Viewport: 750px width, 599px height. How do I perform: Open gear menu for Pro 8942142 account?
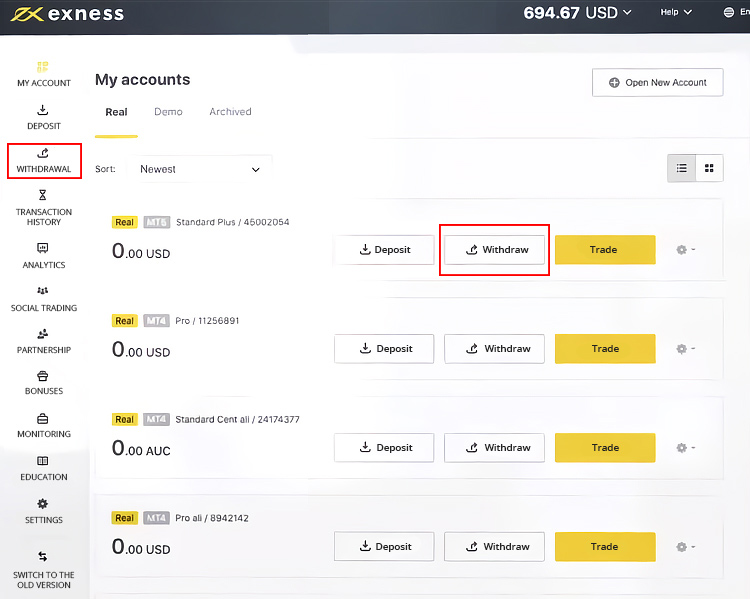click(685, 546)
